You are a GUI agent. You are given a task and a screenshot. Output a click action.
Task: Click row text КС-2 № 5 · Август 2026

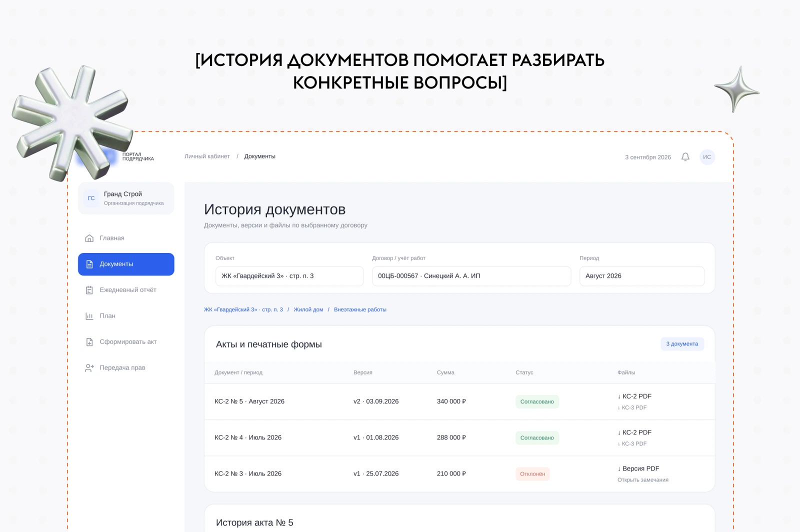point(249,401)
